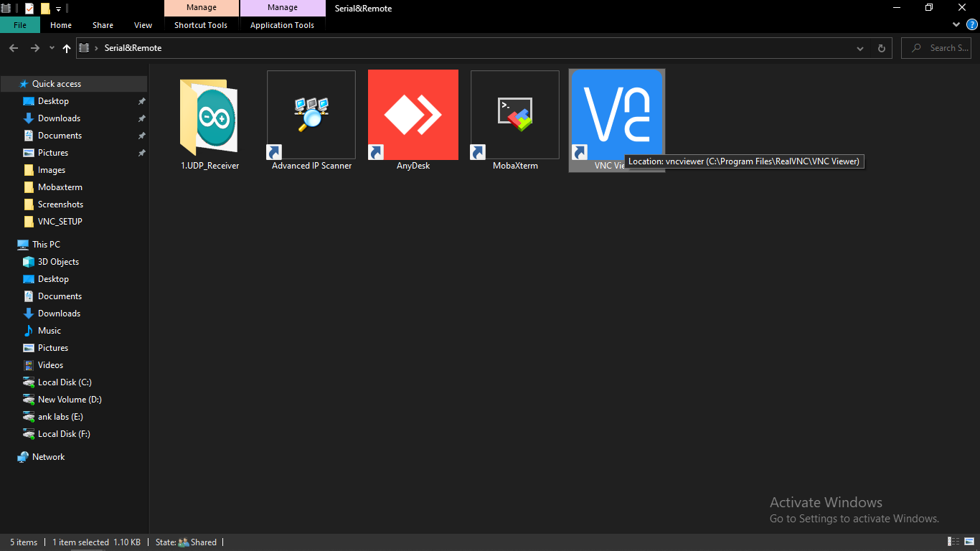980x551 pixels.
Task: Click the pin icon beside Downloads
Action: 141,118
